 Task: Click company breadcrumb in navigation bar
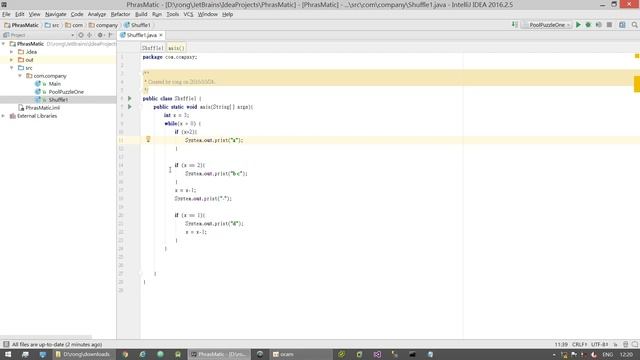click(x=103, y=25)
